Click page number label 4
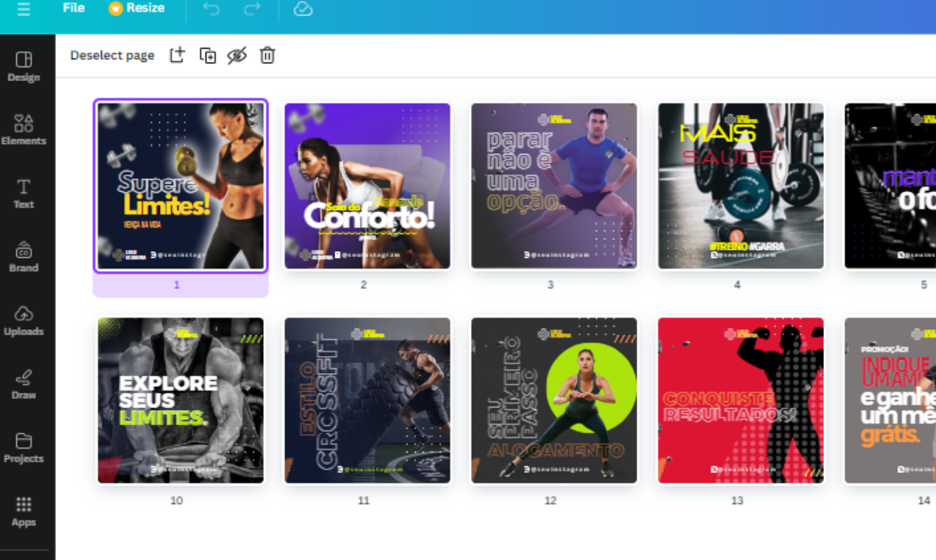 pos(737,284)
